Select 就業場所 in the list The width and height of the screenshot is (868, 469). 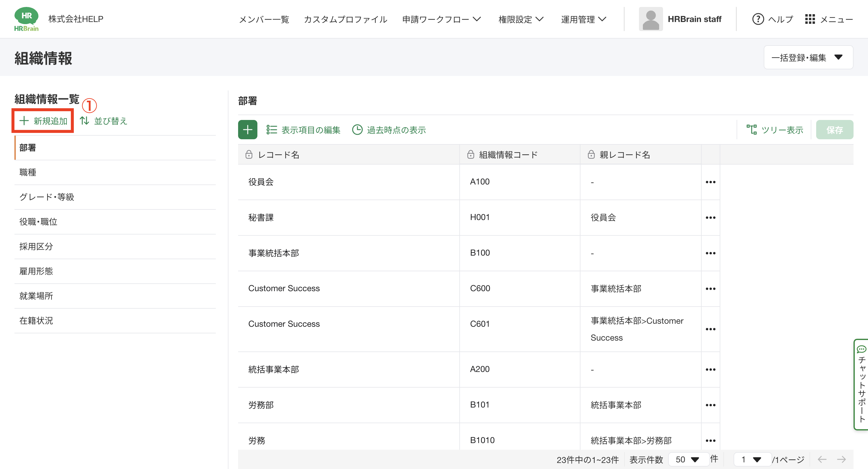pos(115,296)
